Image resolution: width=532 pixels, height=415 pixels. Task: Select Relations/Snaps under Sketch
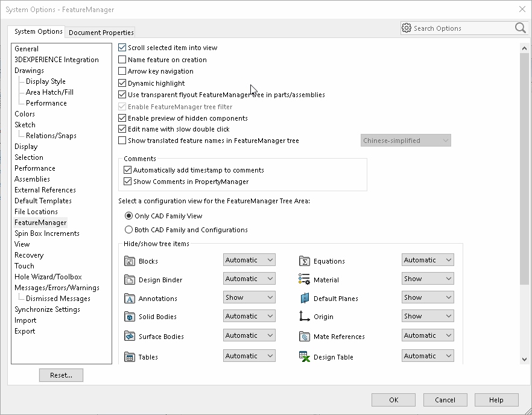(51, 136)
